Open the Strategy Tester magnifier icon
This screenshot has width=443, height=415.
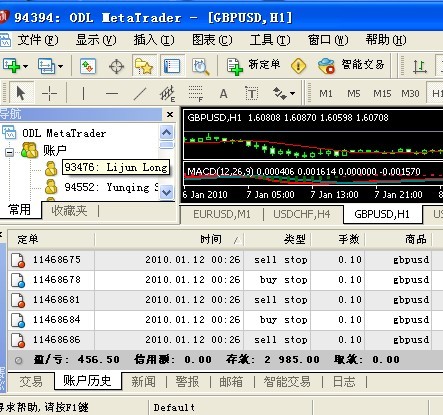(200, 66)
